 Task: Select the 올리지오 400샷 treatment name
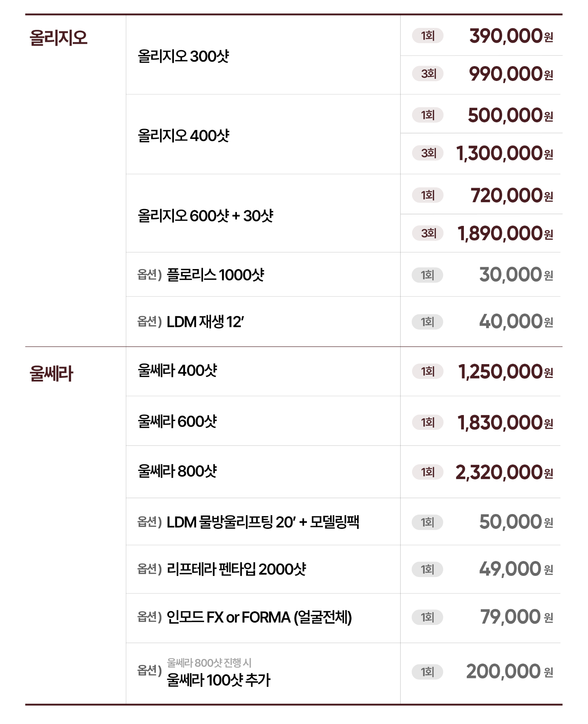pos(183,136)
